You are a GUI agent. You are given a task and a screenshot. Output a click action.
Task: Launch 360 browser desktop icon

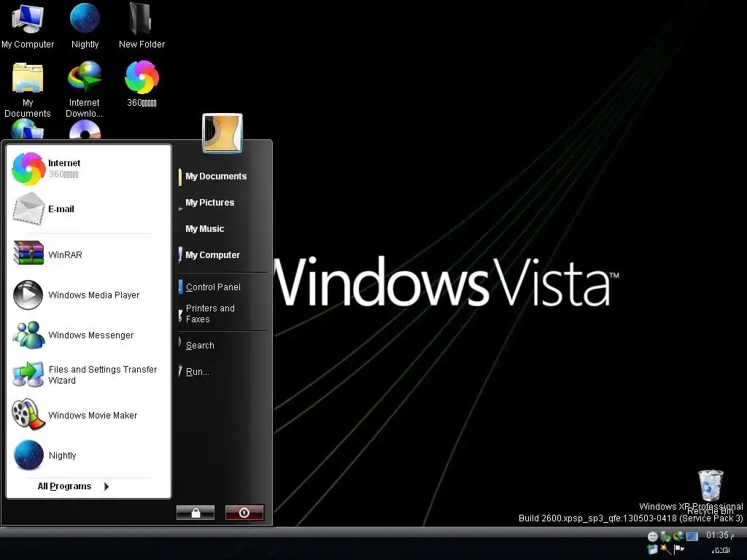tap(142, 83)
